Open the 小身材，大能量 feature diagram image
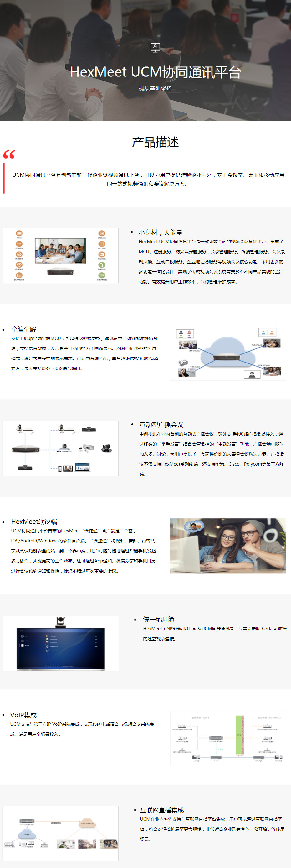The width and height of the screenshot is (291, 868). [61, 256]
